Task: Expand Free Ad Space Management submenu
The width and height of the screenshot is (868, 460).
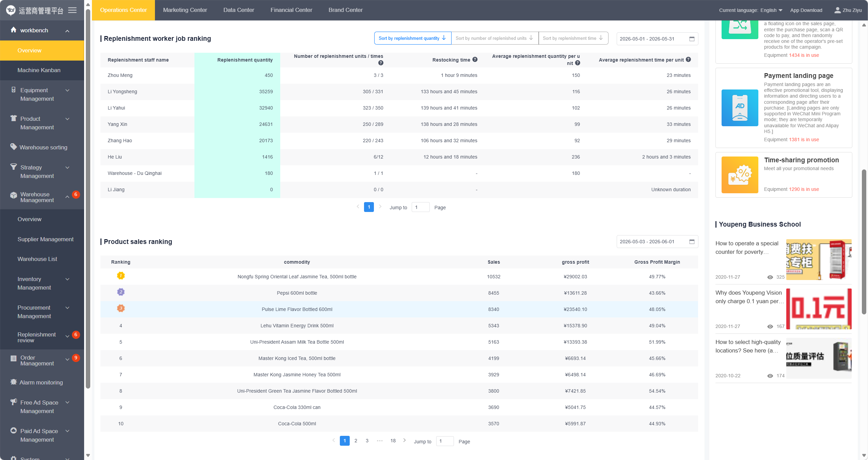Action: (67, 402)
